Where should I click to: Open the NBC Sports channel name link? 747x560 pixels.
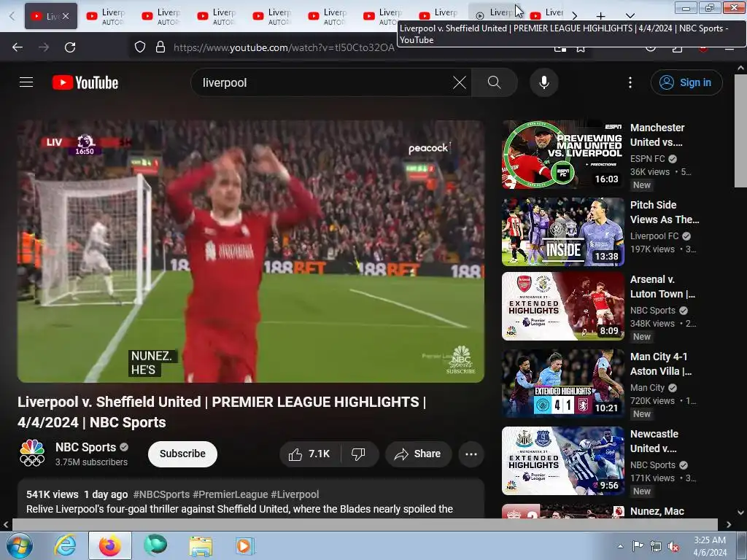[x=86, y=447]
